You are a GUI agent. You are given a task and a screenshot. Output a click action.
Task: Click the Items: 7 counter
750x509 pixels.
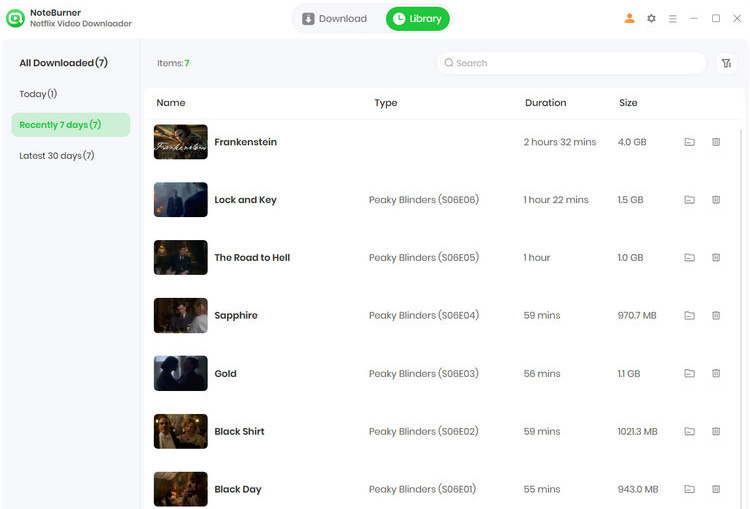point(173,63)
